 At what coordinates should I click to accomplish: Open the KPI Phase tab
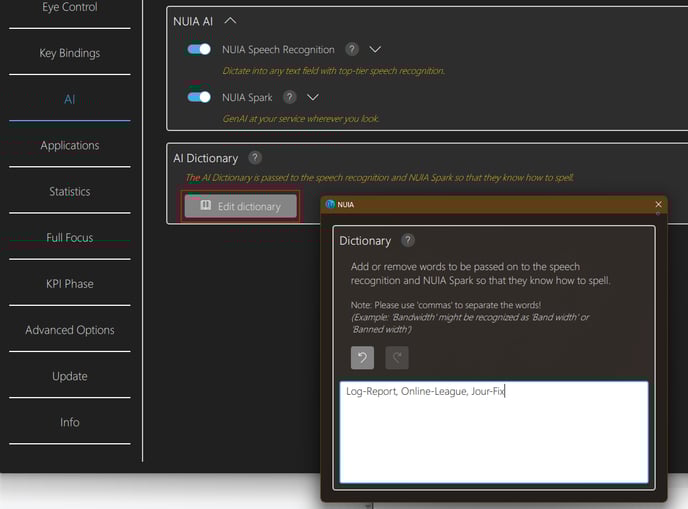click(x=70, y=283)
